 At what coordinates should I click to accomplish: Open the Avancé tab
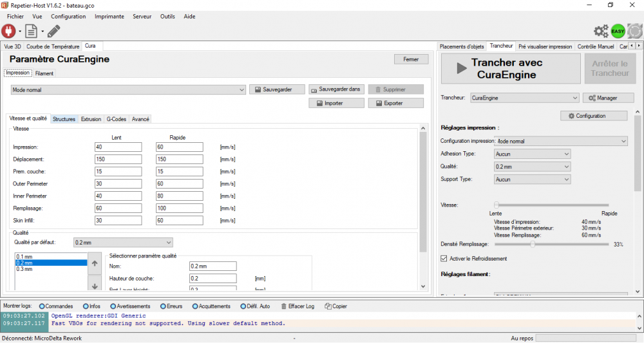tap(140, 119)
